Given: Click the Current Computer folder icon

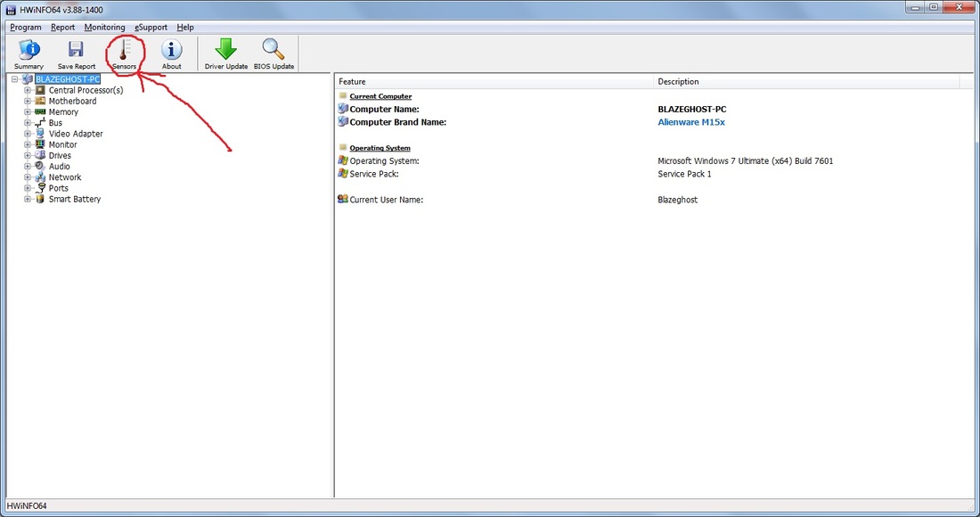Looking at the screenshot, I should 342,95.
